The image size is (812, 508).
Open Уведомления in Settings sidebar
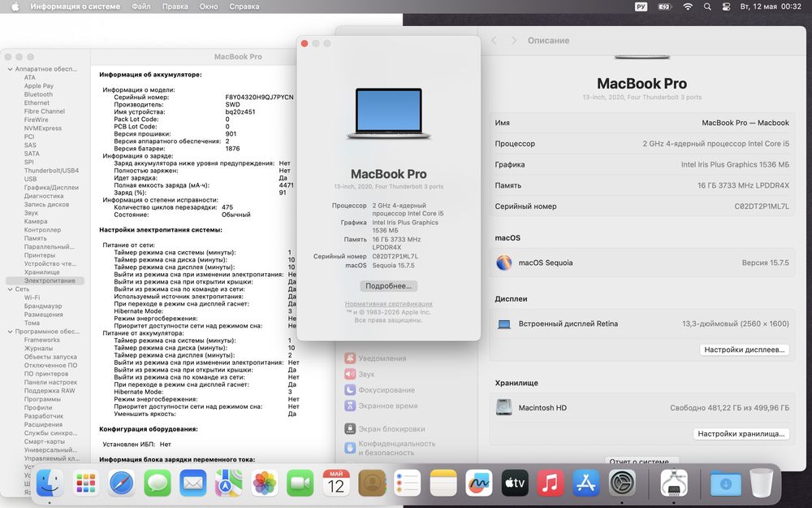[x=376, y=358]
